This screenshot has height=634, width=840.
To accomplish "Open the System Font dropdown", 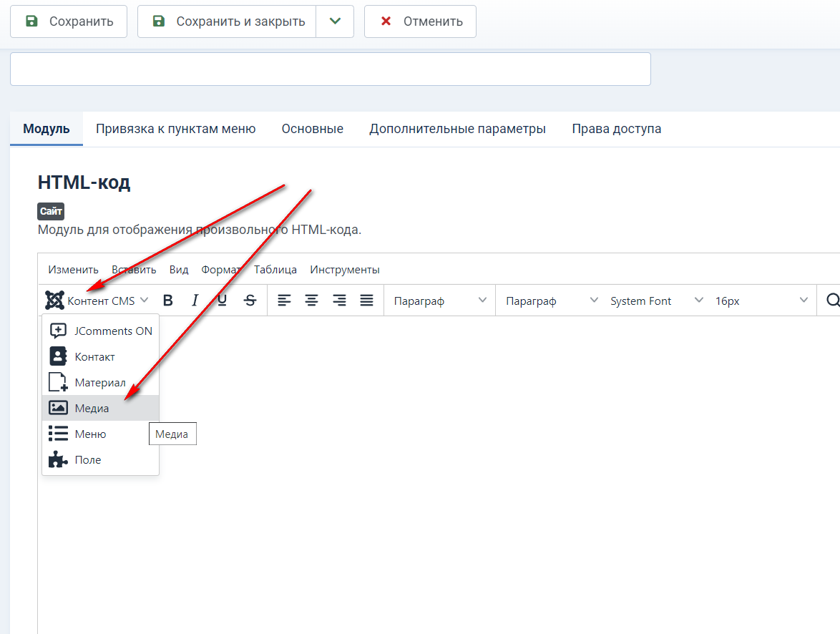I will point(656,301).
